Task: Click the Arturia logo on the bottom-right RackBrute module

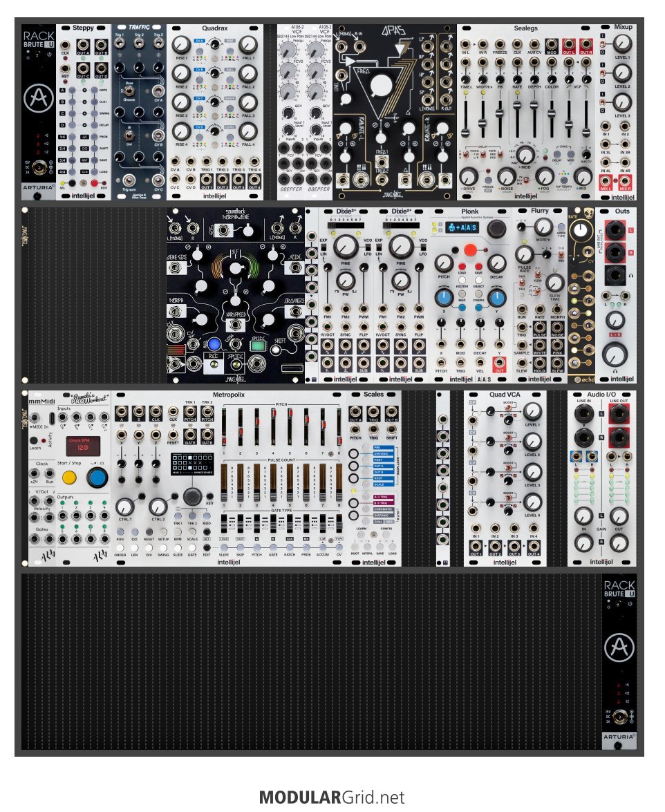Action: tap(619, 648)
